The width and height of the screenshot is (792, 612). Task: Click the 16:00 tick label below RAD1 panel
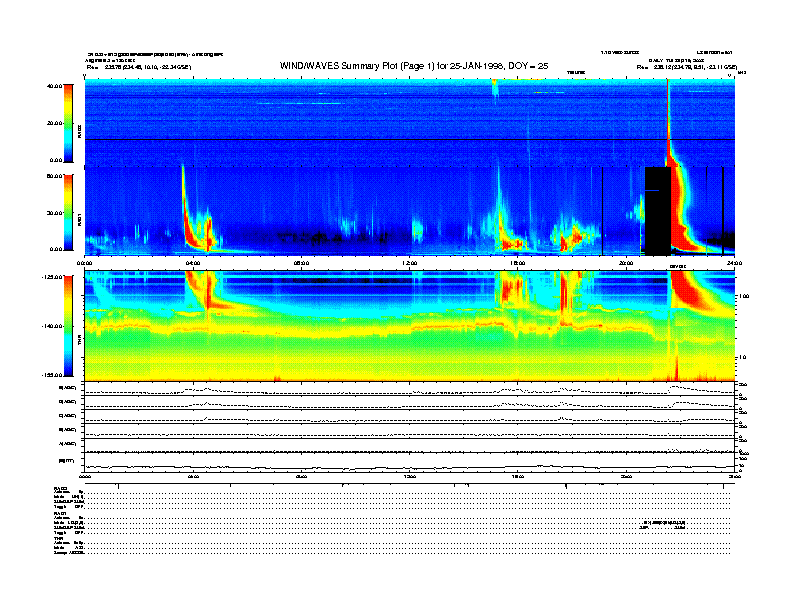click(x=518, y=263)
